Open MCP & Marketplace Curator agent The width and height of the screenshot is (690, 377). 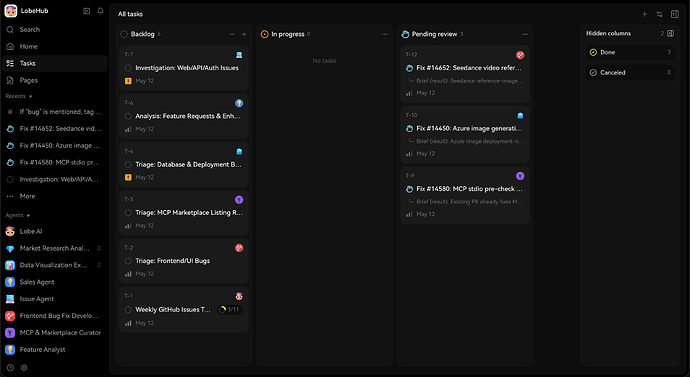pos(55,333)
